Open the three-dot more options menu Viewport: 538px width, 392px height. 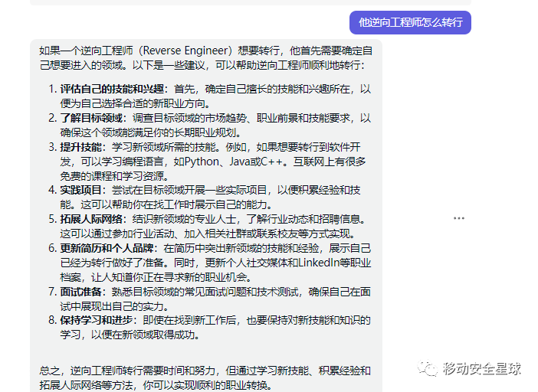[459, 218]
